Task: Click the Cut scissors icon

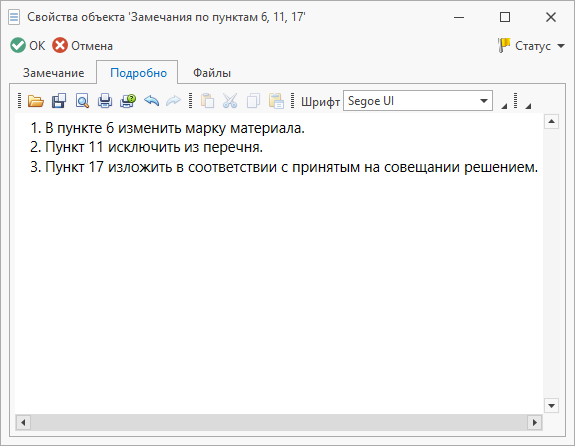Action: [230, 100]
